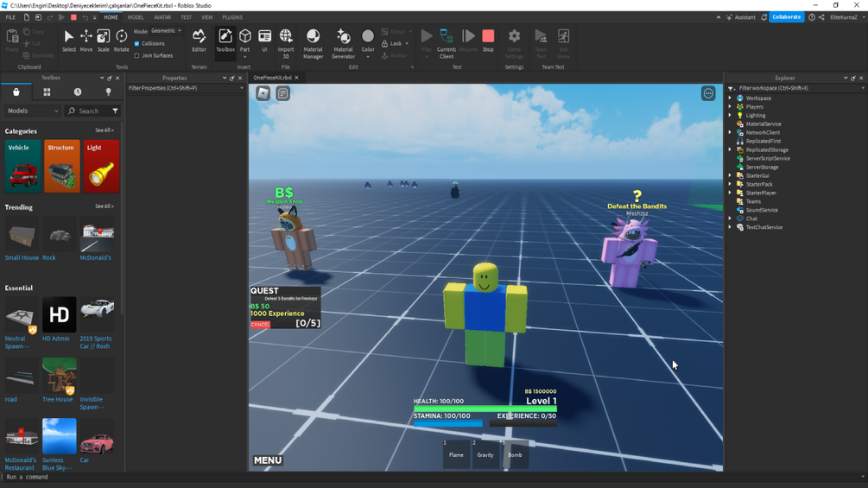Close the OnePieceKit.rbxl tab
Image resolution: width=868 pixels, height=488 pixels.
pos(297,78)
